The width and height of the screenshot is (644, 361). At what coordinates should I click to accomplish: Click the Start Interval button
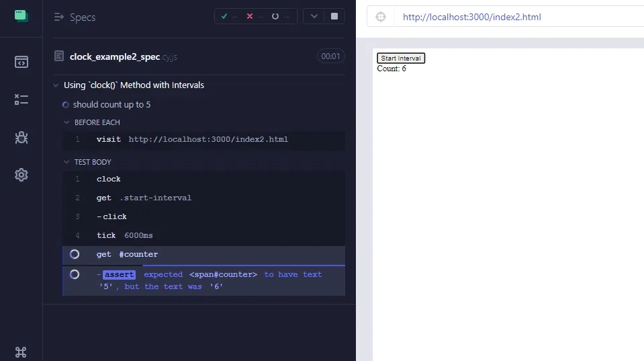tap(401, 58)
